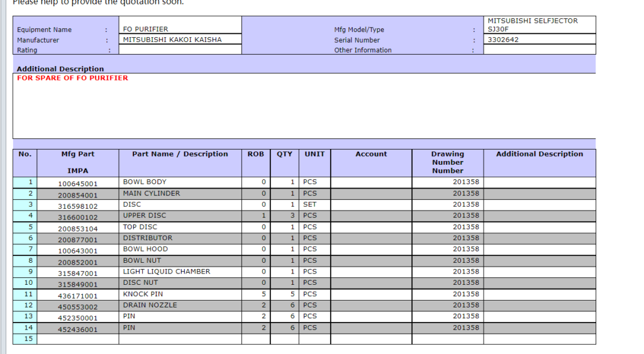
Task: Select the BOWL BODY part name cell
Action: click(180, 182)
